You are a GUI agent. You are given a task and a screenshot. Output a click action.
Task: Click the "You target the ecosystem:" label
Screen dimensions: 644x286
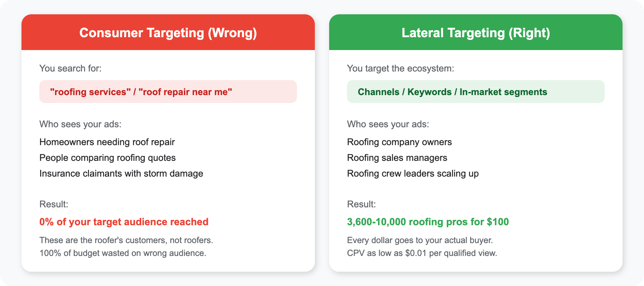click(x=400, y=68)
